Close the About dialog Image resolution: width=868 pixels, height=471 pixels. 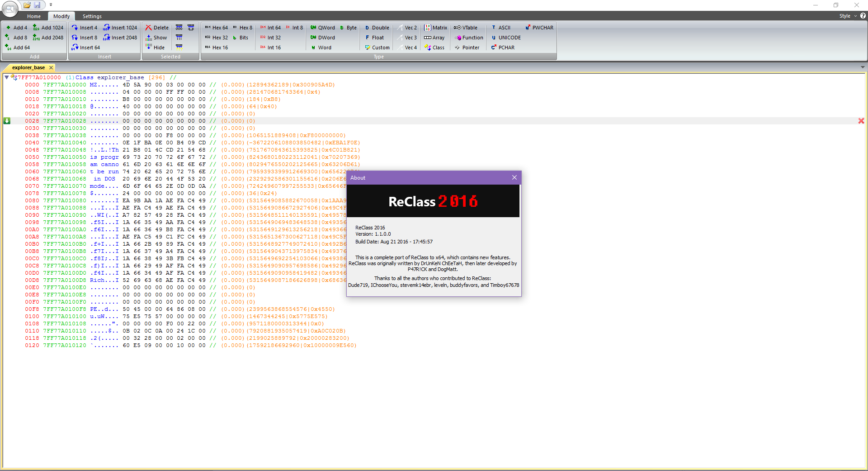[x=514, y=177]
